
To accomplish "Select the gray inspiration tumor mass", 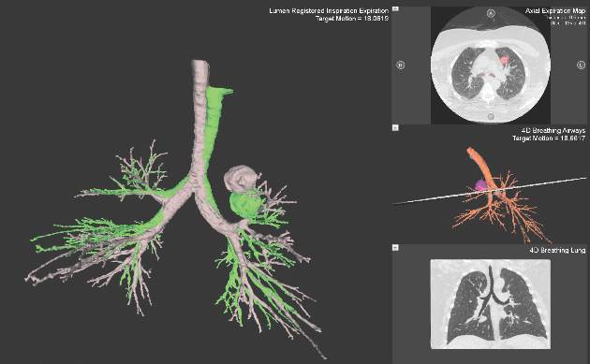I will coord(242,178).
